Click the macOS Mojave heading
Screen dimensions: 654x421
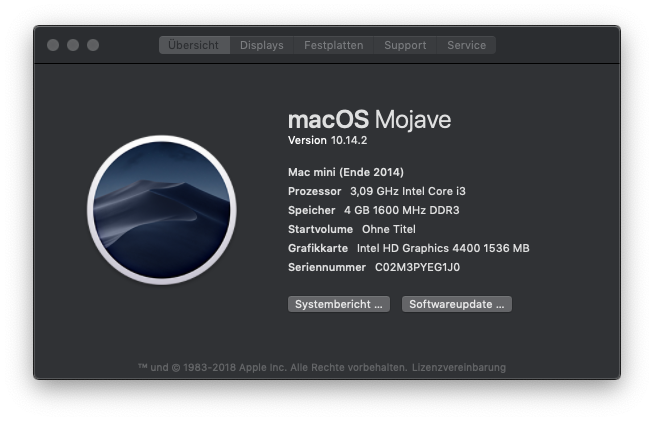(x=370, y=119)
